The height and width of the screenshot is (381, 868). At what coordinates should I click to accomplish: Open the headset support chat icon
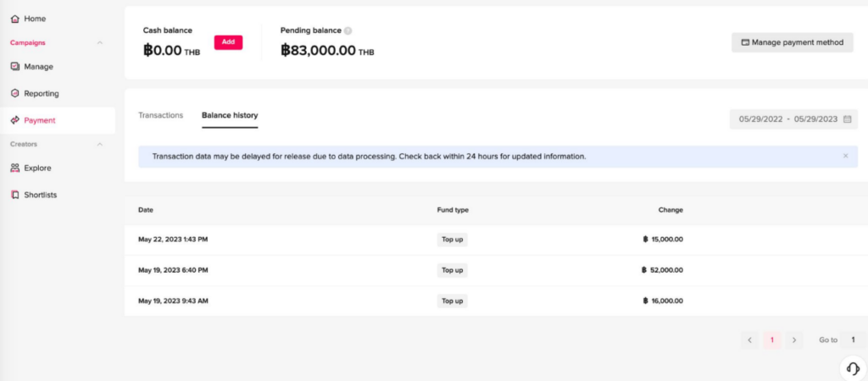click(x=853, y=368)
